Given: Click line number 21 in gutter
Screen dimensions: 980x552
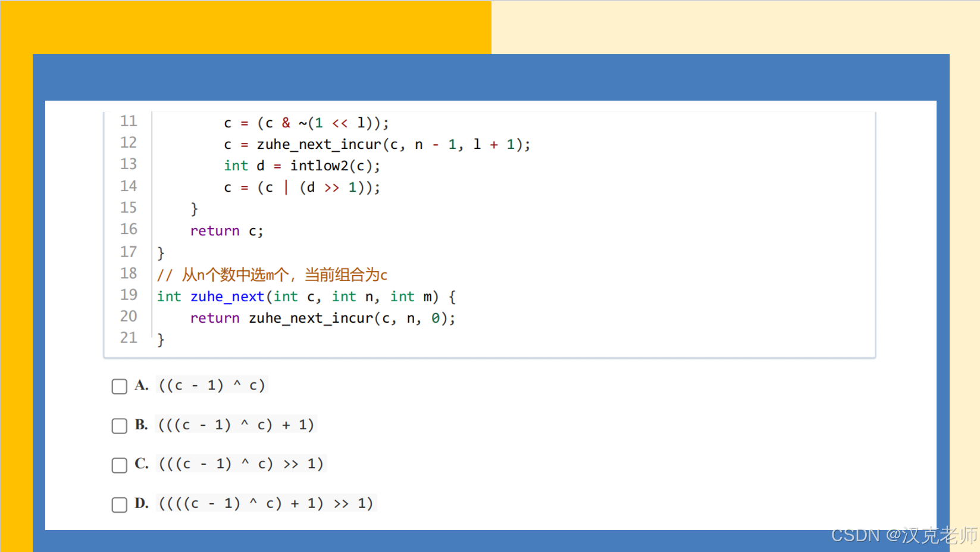Looking at the screenshot, I should (129, 338).
